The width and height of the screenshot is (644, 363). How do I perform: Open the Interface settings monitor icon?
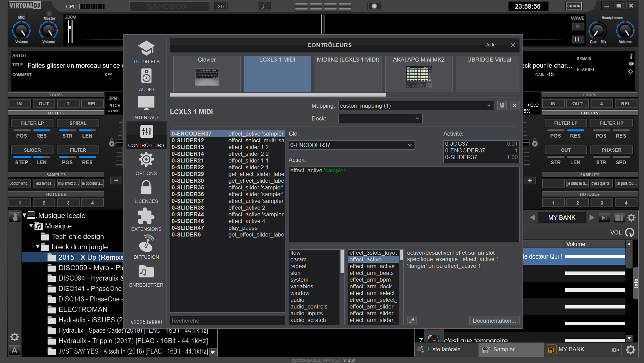146,103
